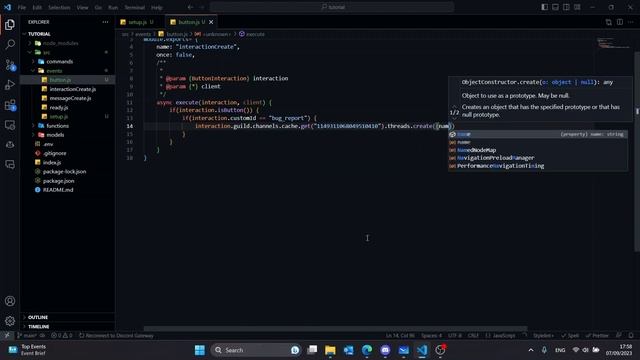Select NamedNodeMap suggestion
Image resolution: width=640 pixels, height=360 pixels.
pos(538,150)
